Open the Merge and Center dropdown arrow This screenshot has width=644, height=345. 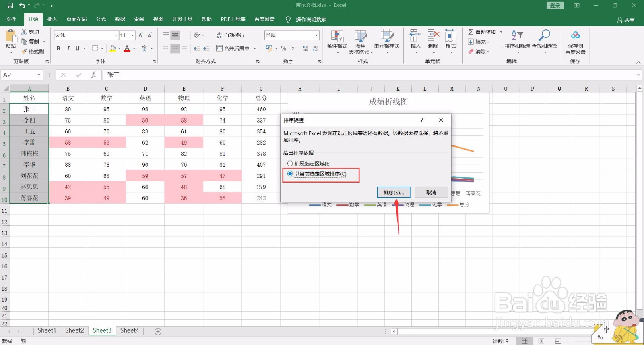(255, 48)
